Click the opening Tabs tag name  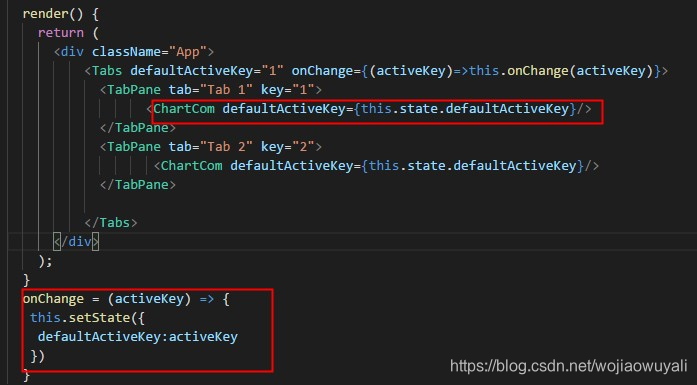click(x=107, y=71)
